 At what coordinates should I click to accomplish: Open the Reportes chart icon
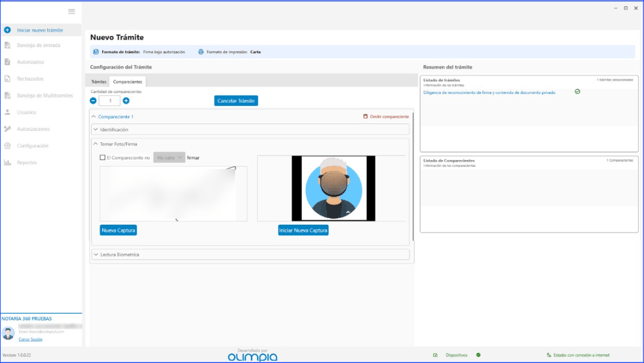(x=7, y=163)
